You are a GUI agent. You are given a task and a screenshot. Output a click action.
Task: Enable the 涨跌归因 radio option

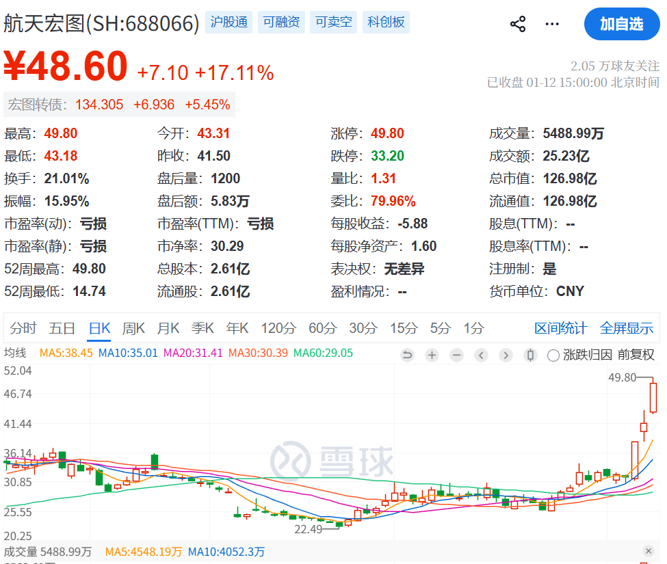(556, 354)
